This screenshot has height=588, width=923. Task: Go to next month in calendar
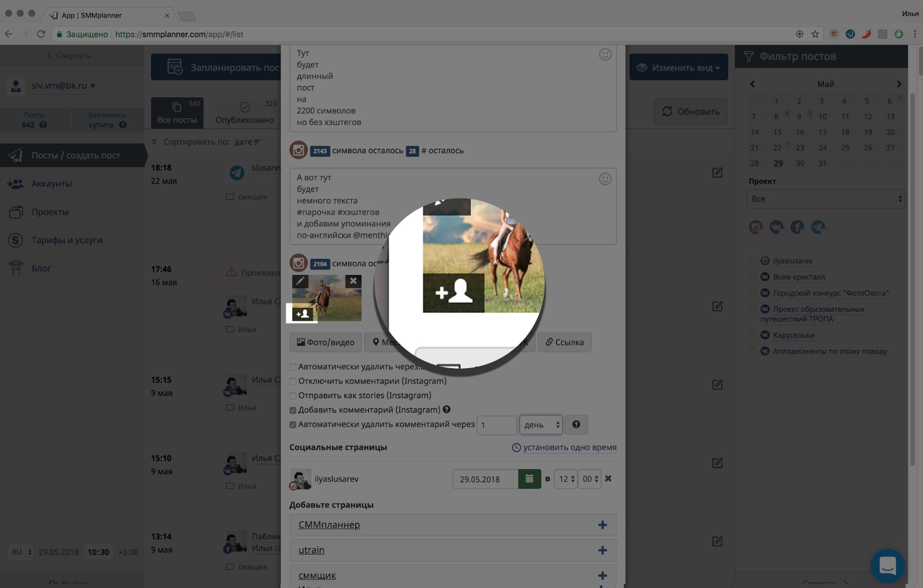(x=899, y=84)
